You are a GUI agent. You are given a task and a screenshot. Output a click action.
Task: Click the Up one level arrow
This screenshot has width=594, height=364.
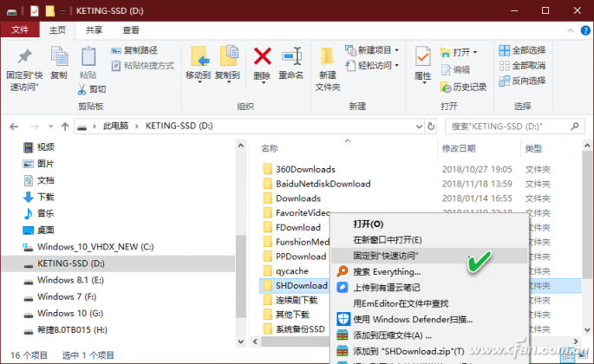click(65, 127)
